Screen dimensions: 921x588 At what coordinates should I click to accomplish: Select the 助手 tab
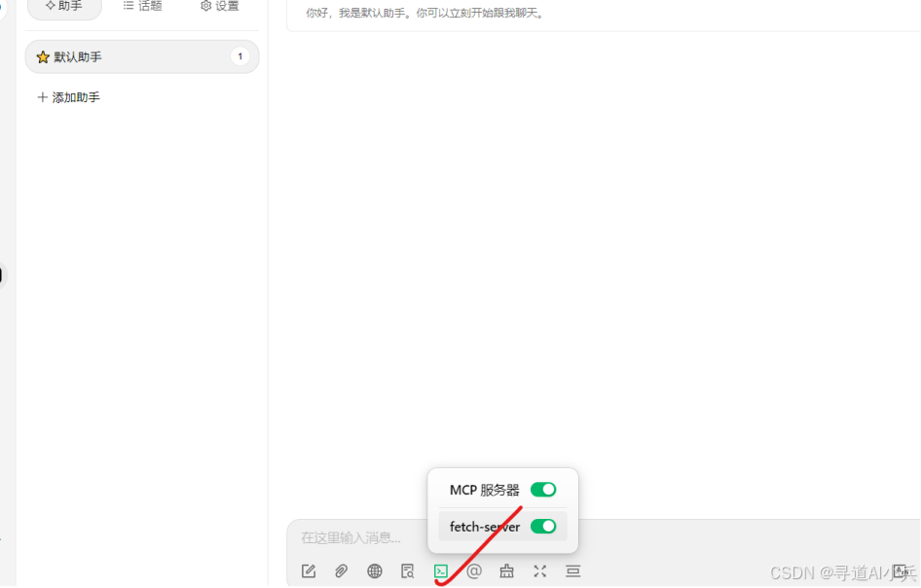point(64,7)
